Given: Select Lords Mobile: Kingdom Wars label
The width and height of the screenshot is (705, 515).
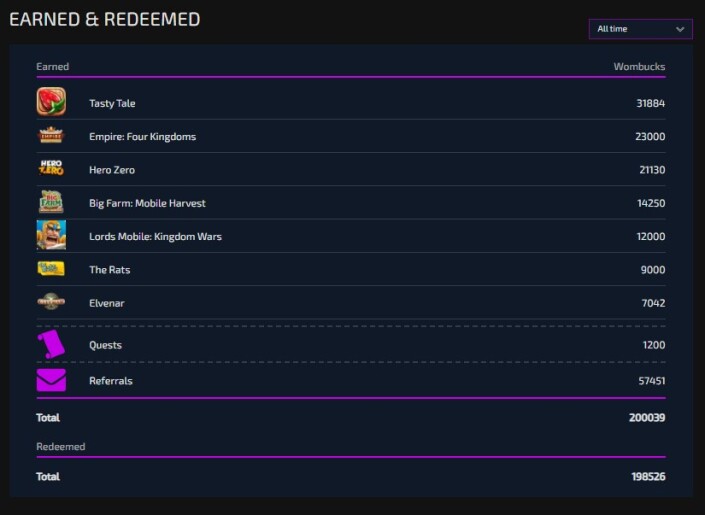Looking at the screenshot, I should pos(155,237).
